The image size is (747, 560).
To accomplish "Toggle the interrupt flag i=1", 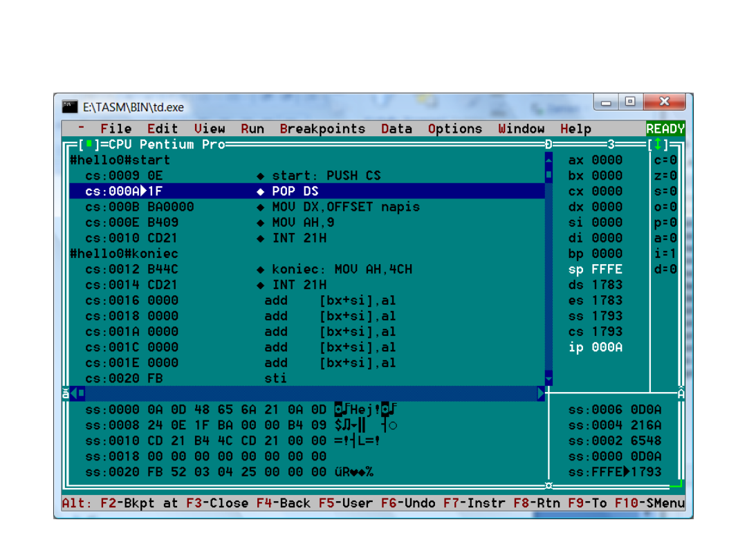I will coord(665,254).
